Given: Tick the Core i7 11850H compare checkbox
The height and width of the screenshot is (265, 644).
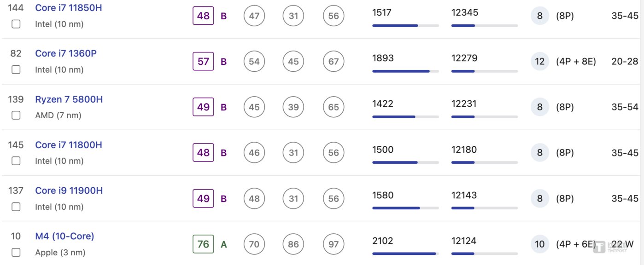Looking at the screenshot, I should pos(16,24).
